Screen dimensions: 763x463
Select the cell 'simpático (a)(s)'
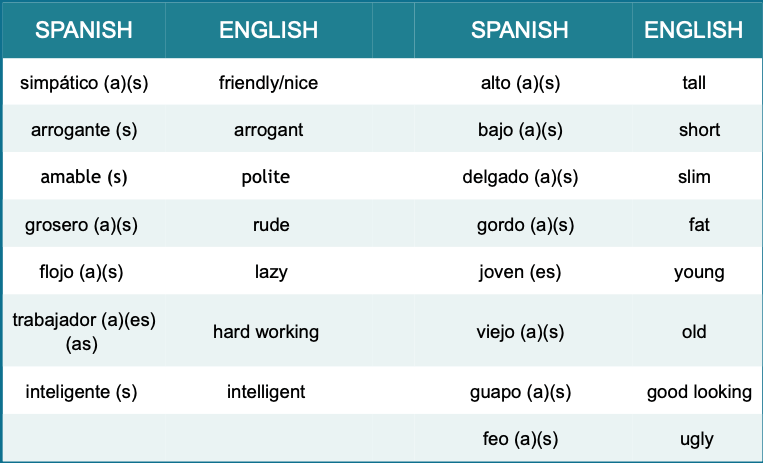point(84,83)
